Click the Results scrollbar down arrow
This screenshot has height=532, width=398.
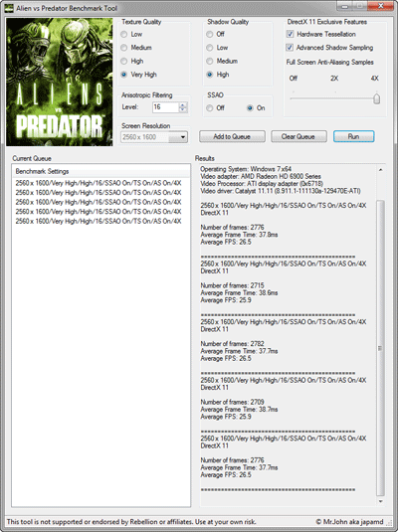pos(381,501)
